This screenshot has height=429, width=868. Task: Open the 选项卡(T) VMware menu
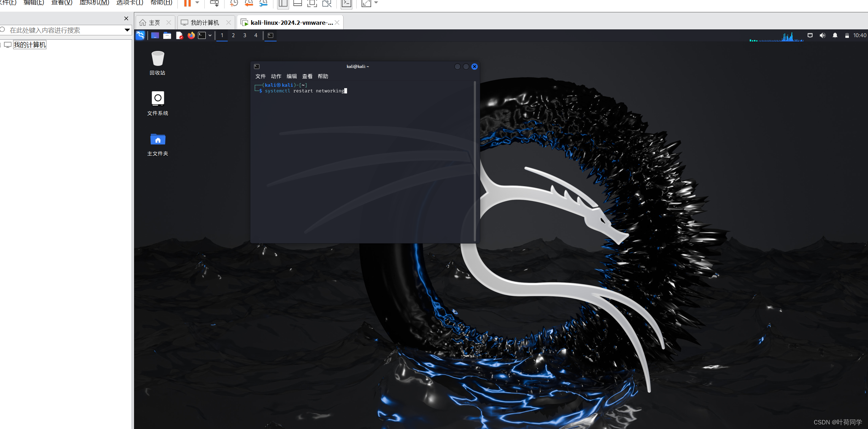130,3
